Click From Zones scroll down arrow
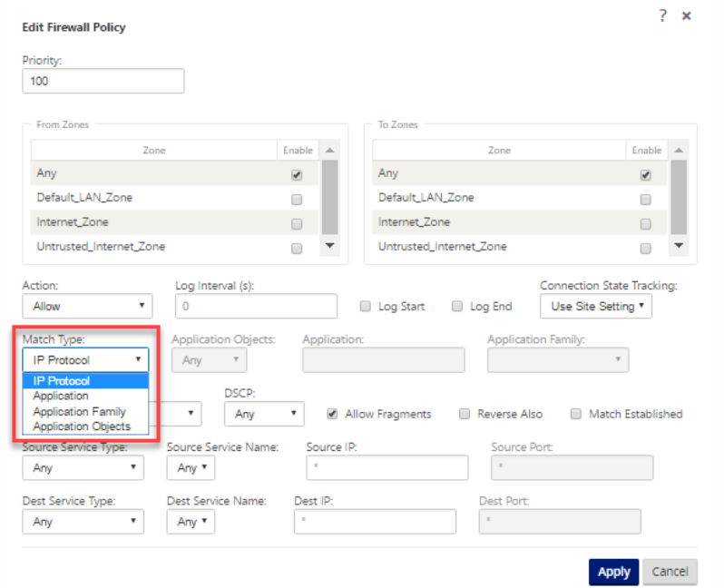This screenshot has width=724, height=588. click(x=329, y=245)
